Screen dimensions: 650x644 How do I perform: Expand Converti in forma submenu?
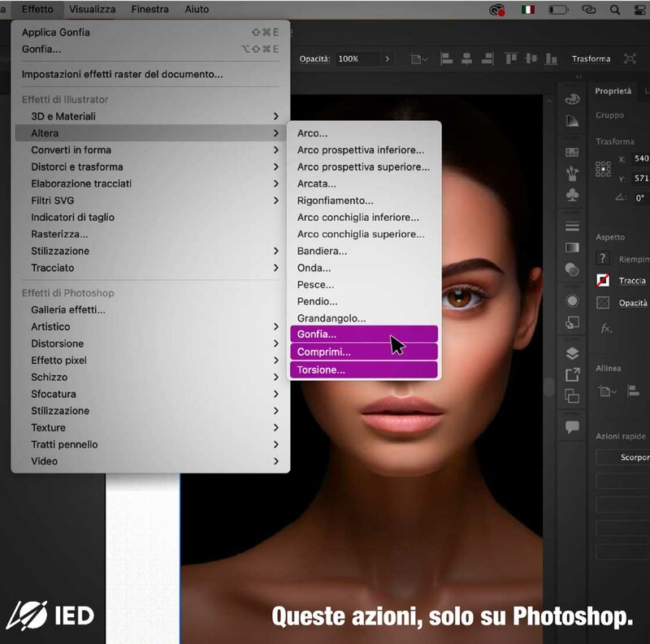(x=151, y=150)
